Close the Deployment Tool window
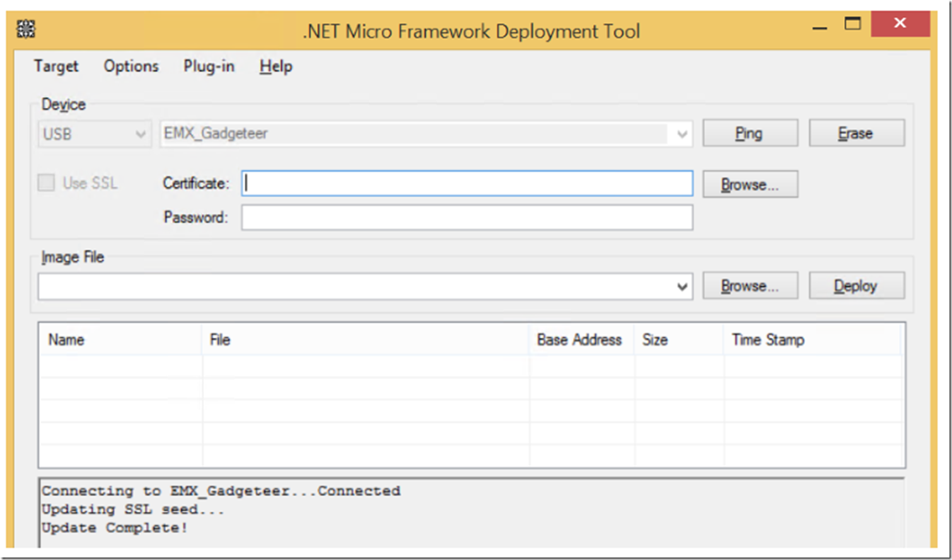Screen dimensions: 952x560 900,24
